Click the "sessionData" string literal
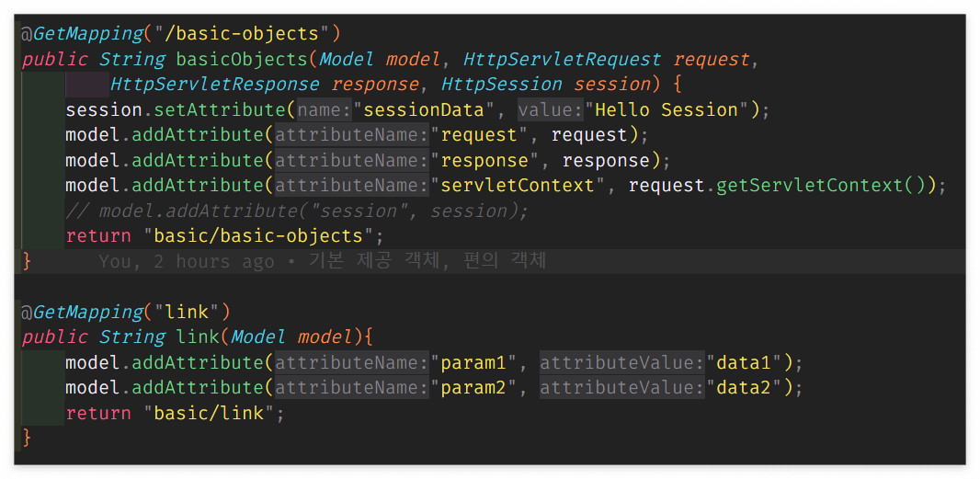Image resolution: width=980 pixels, height=479 pixels. coord(424,110)
